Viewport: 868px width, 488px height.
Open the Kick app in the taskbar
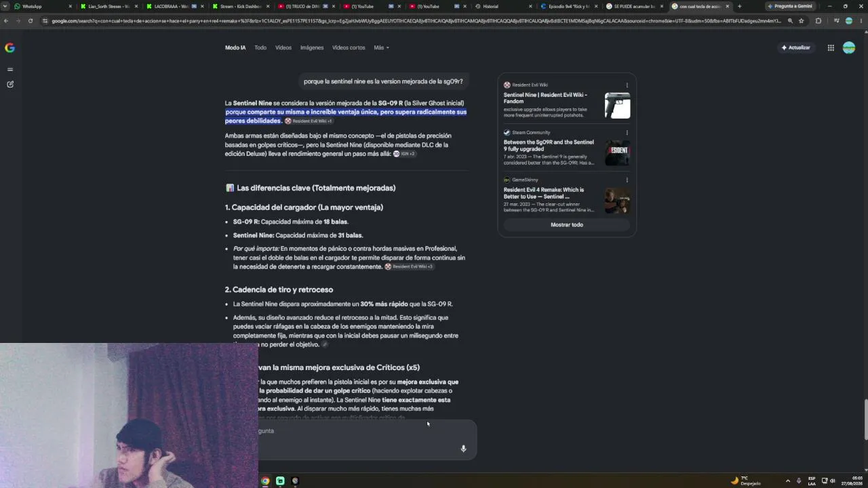click(280, 481)
